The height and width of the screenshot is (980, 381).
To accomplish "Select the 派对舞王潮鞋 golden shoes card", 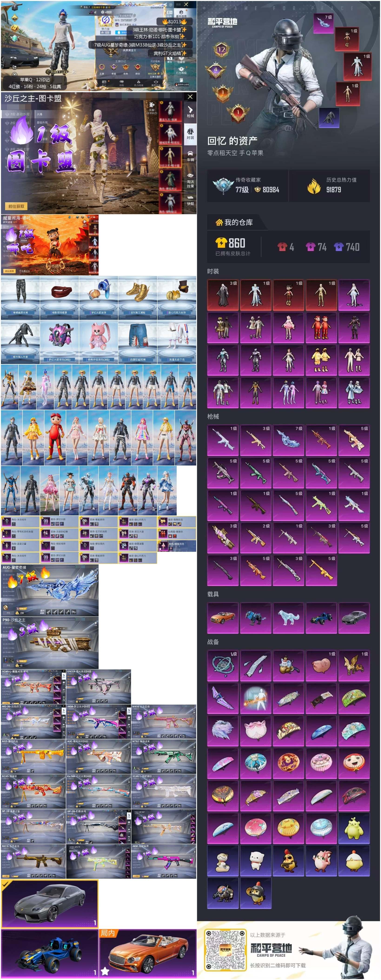I will [x=138, y=298].
